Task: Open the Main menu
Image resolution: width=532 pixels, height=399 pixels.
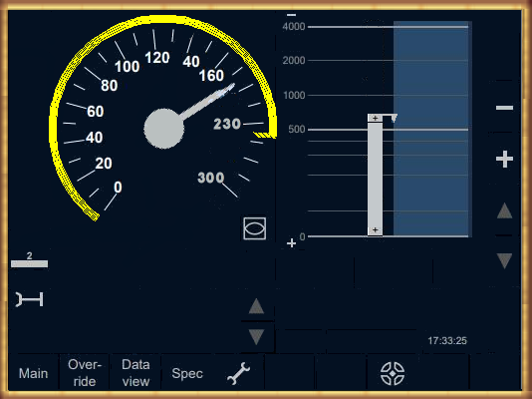Action: click(33, 373)
